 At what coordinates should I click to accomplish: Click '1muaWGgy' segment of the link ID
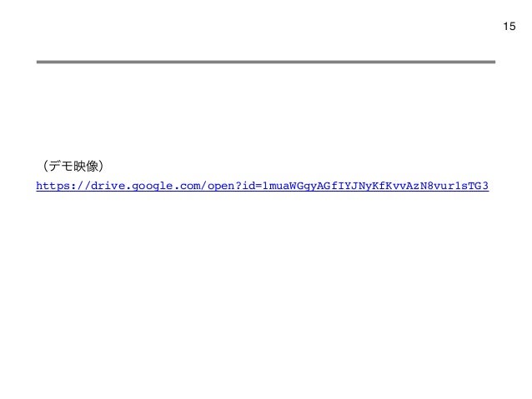pyautogui.click(x=289, y=186)
